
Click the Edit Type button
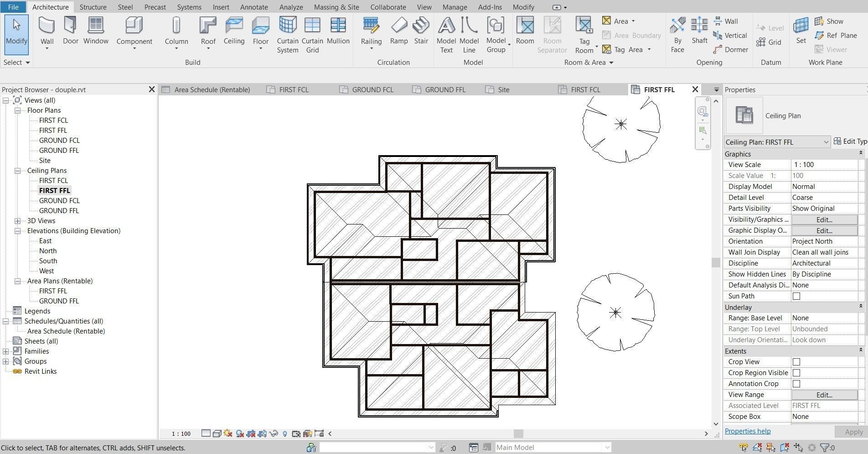[851, 141]
